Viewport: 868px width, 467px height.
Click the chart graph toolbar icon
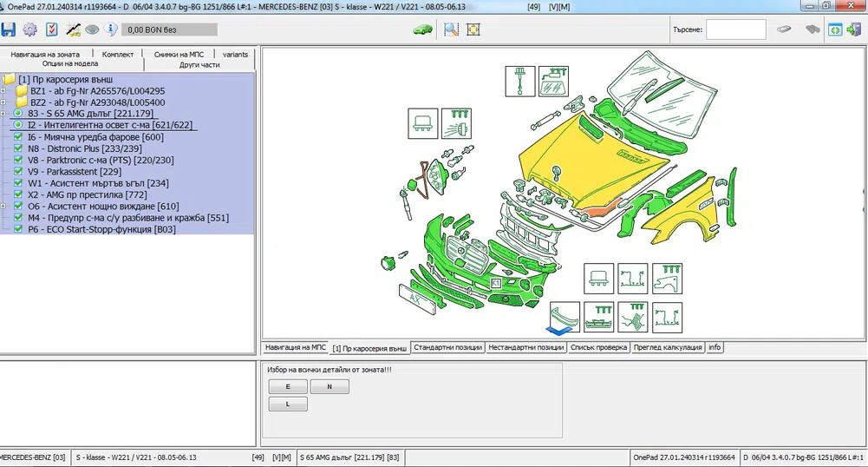point(73,30)
